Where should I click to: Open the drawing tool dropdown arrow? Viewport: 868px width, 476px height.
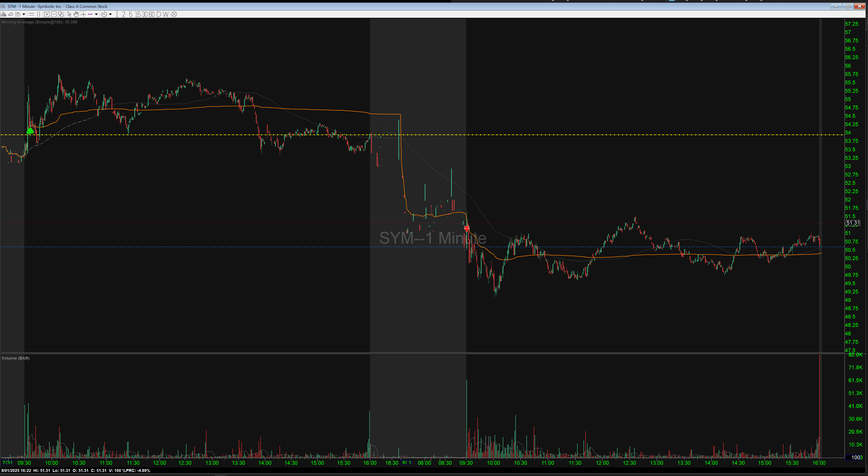[x=96, y=14]
